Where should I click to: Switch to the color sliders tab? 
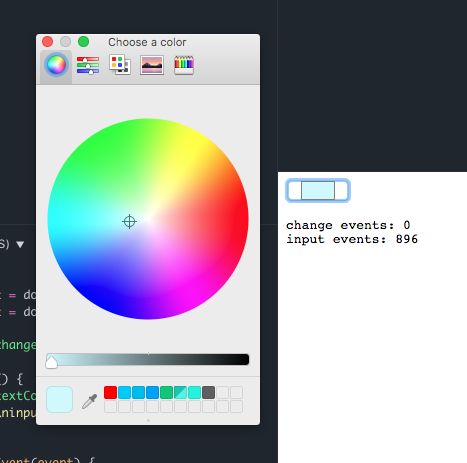coord(88,65)
